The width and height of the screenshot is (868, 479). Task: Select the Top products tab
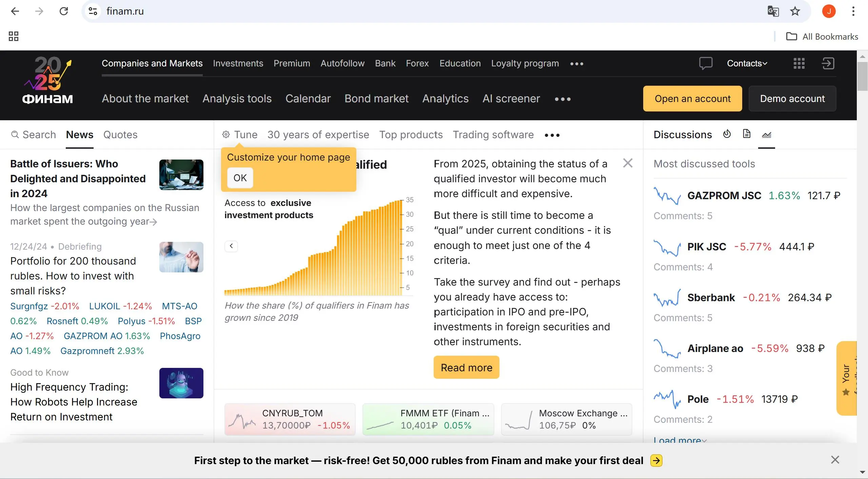pyautogui.click(x=411, y=135)
